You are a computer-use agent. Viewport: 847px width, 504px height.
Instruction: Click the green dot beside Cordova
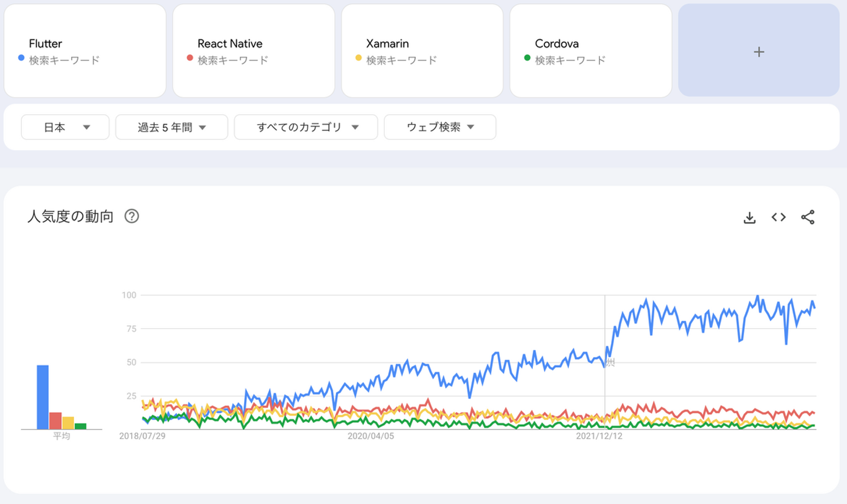(527, 58)
